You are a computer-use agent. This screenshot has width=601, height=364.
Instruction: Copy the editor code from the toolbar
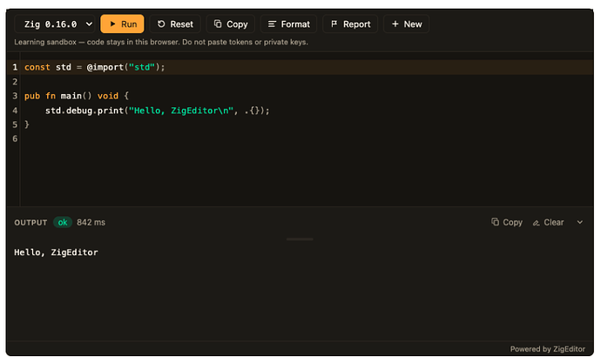coord(231,24)
